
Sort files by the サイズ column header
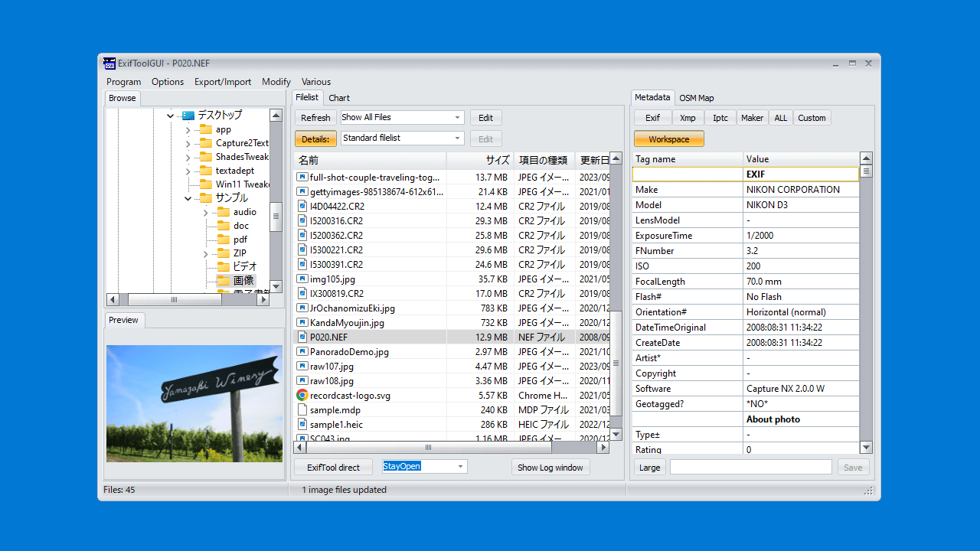pos(480,161)
